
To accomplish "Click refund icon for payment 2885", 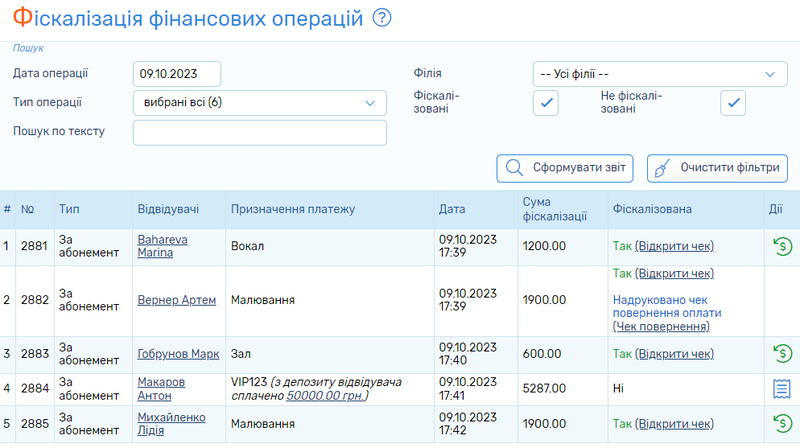I will [782, 423].
